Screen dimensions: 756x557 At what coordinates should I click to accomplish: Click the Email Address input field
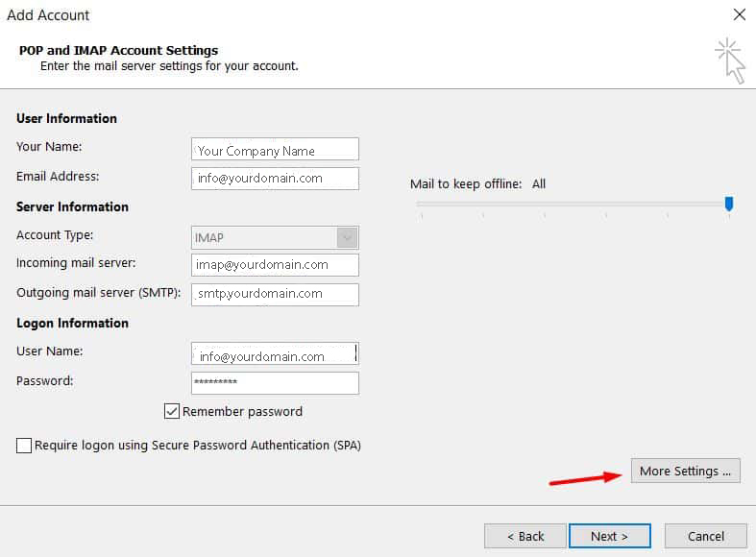click(x=275, y=179)
